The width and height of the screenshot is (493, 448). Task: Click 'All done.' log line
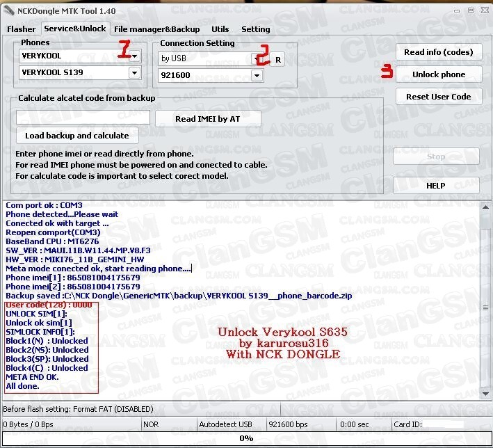pyautogui.click(x=22, y=386)
